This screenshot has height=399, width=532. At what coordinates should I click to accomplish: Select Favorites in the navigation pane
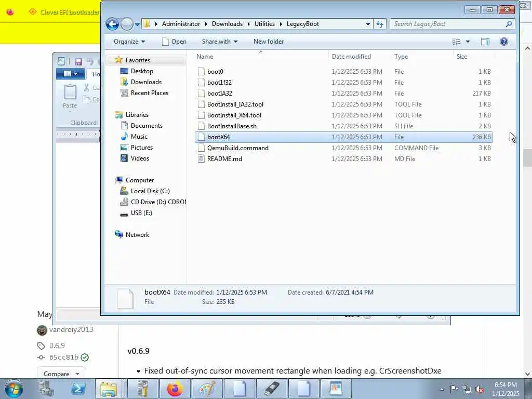[x=137, y=60]
